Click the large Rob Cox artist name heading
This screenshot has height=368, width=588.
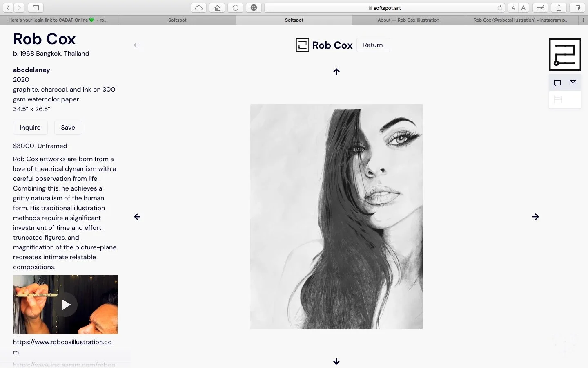pyautogui.click(x=45, y=39)
